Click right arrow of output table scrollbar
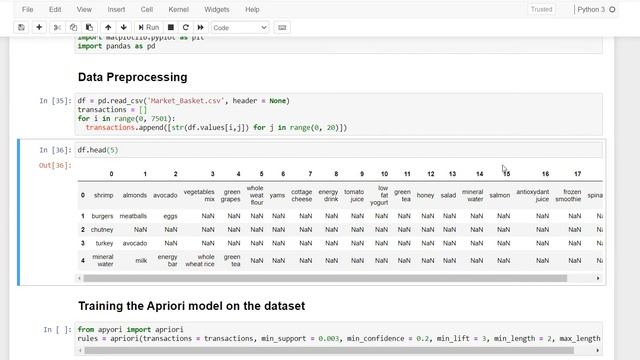Image resolution: width=640 pixels, height=360 pixels. (598, 278)
